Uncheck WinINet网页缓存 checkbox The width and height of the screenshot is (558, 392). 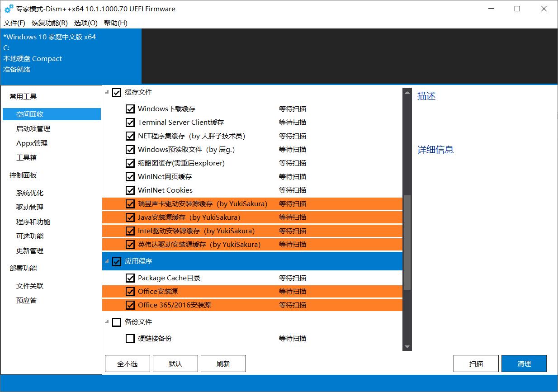tap(130, 177)
